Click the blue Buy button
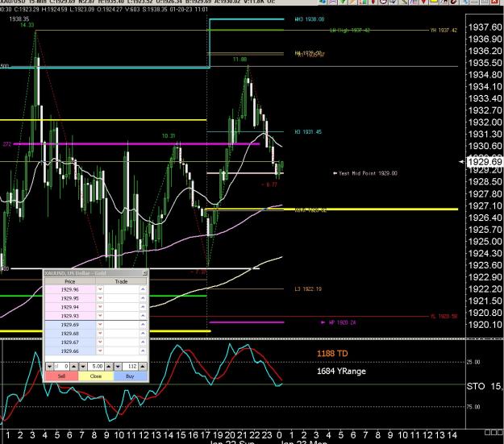The width and height of the screenshot is (504, 444). (130, 376)
